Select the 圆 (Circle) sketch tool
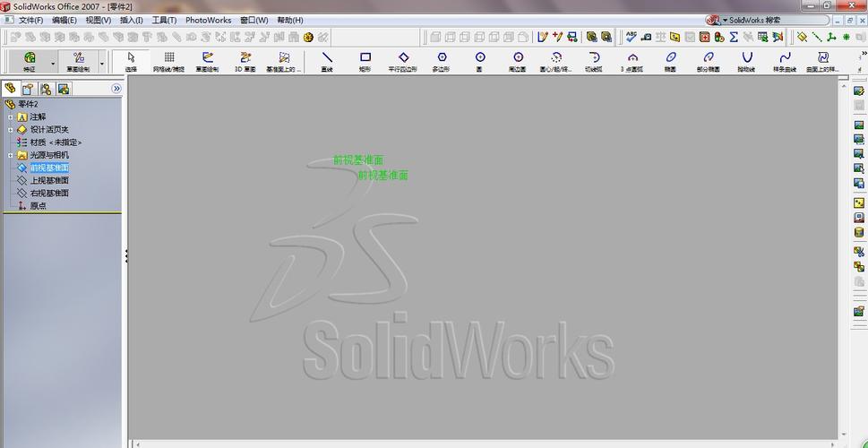Image resolution: width=868 pixels, height=448 pixels. point(480,61)
